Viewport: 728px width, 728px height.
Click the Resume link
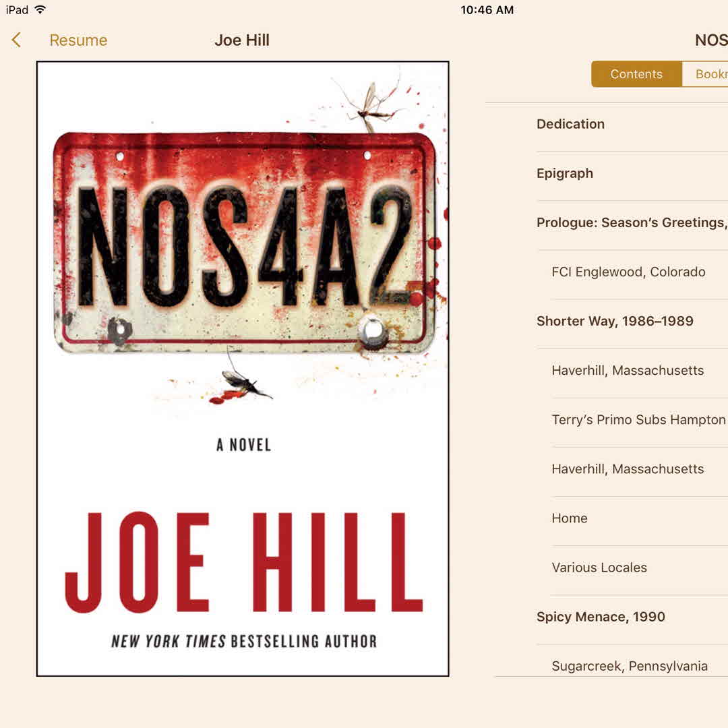(x=78, y=40)
